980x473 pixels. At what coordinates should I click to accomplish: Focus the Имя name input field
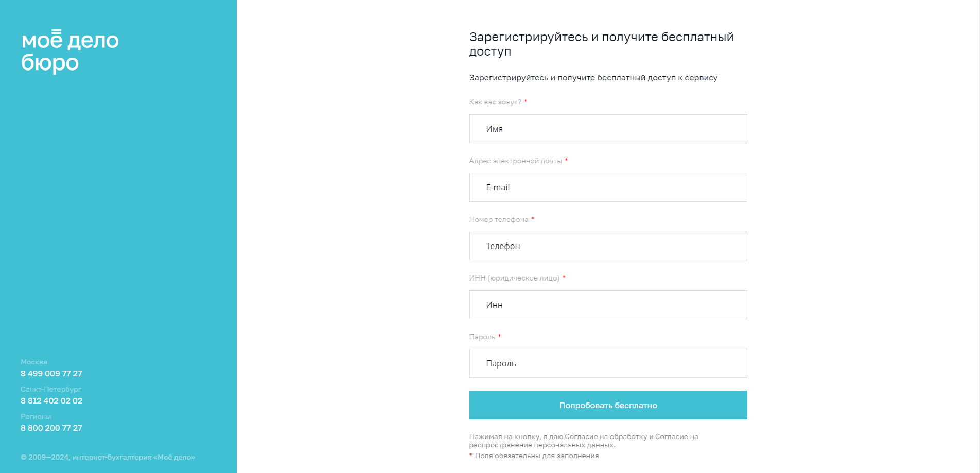pyautogui.click(x=608, y=129)
